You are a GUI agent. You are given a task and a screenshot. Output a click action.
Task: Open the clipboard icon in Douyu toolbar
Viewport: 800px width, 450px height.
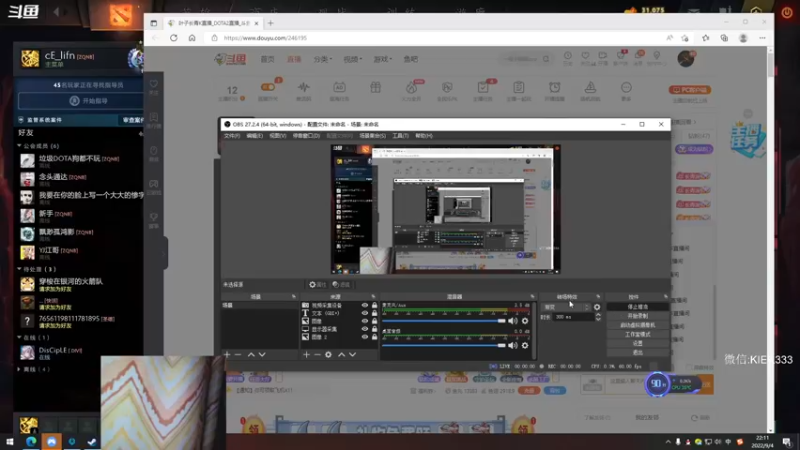519,87
